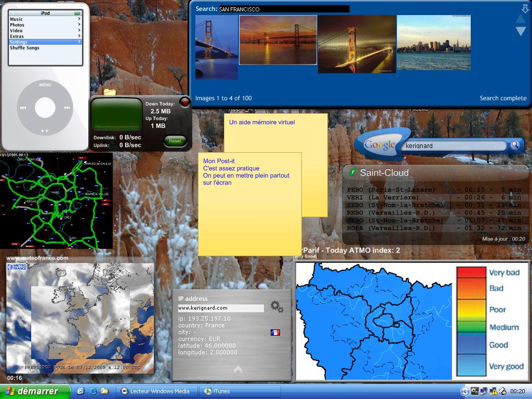This screenshot has width=532, height=399.
Task: Open the desktop folder icon above network monitor
Action: pyautogui.click(x=110, y=91)
